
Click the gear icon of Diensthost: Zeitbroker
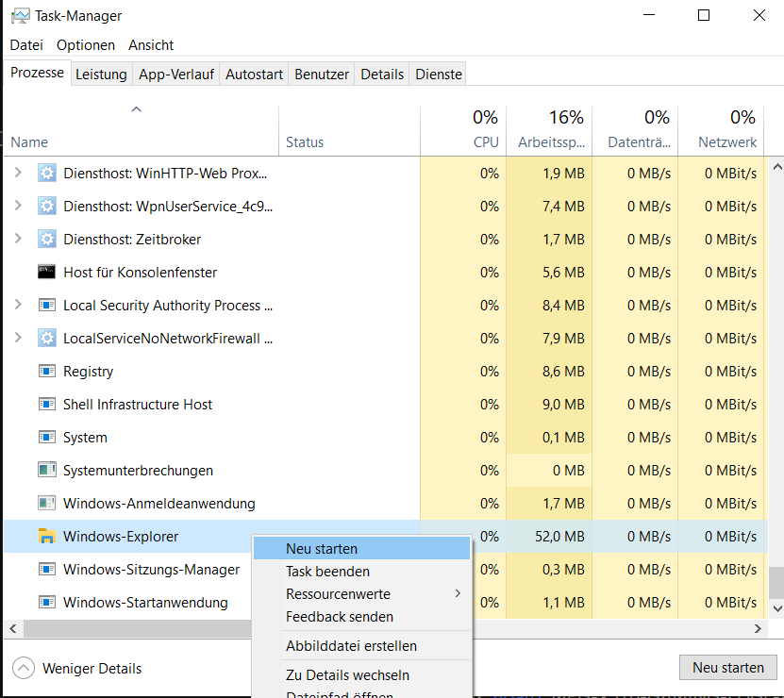(x=47, y=239)
